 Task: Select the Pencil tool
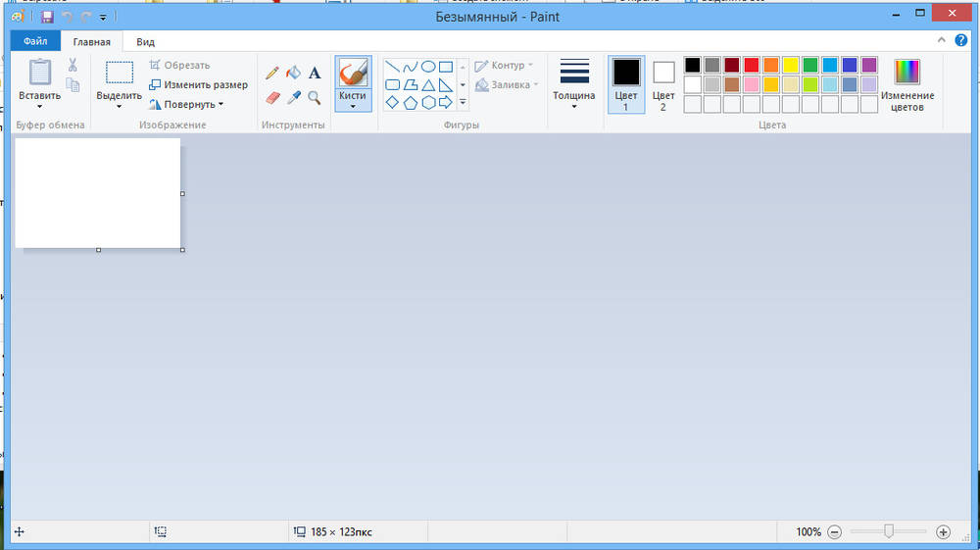[272, 73]
